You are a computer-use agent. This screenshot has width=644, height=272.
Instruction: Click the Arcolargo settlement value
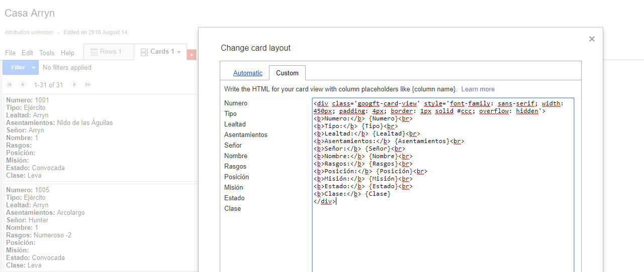71,213
